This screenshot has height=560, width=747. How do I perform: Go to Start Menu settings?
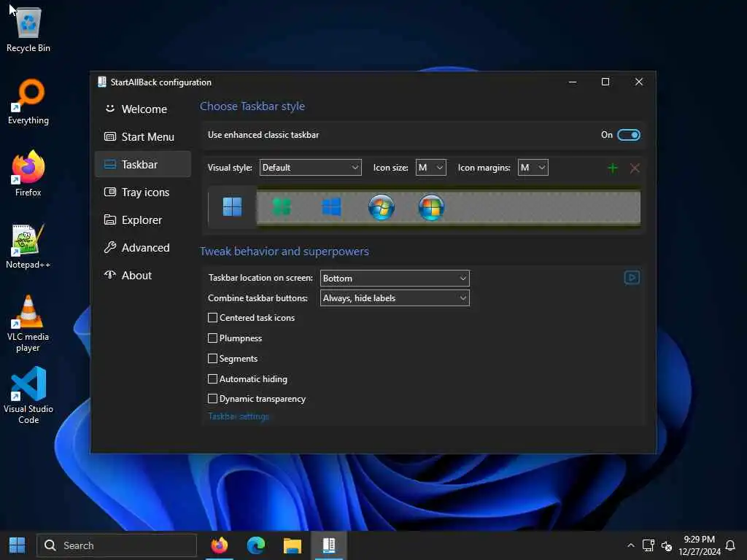pos(143,136)
